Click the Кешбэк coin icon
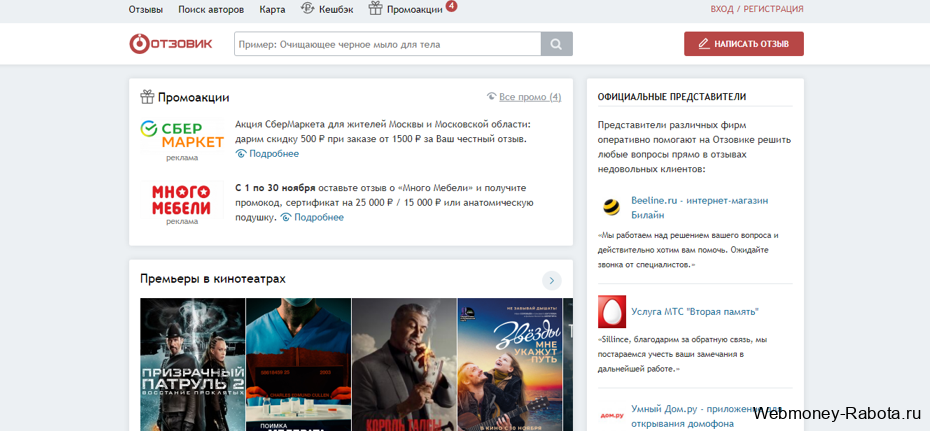 tap(307, 8)
